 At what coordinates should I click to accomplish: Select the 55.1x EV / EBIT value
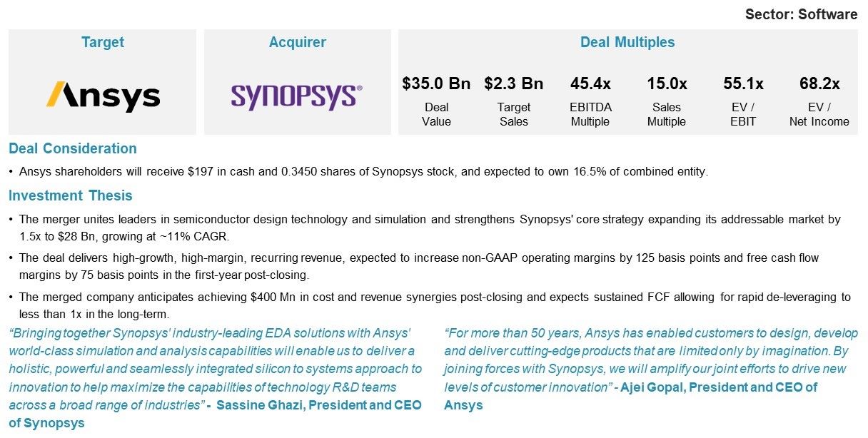click(x=743, y=83)
